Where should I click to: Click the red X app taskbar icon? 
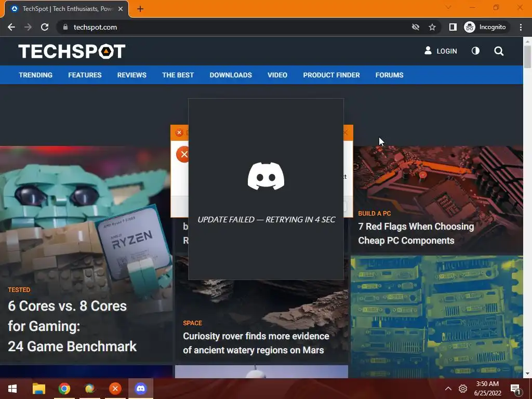[x=115, y=389]
